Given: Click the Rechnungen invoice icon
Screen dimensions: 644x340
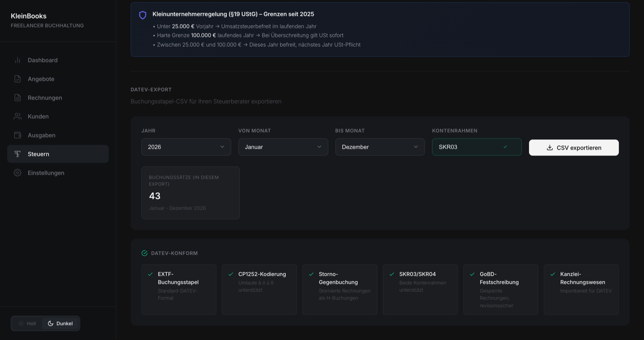Looking at the screenshot, I should point(17,98).
